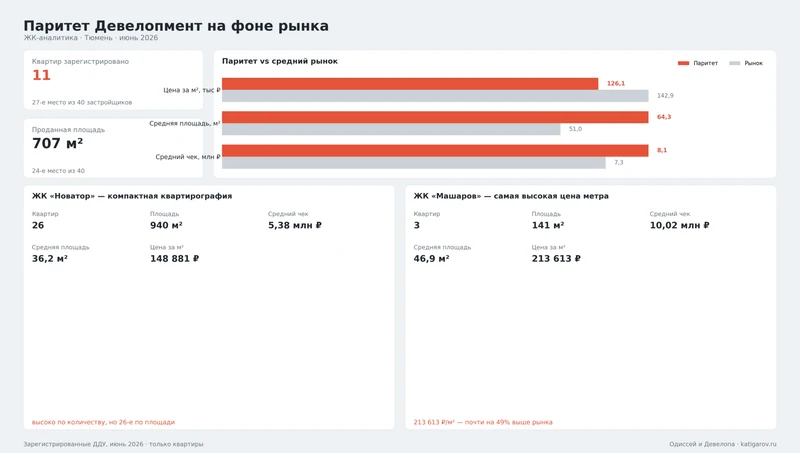Click heading 'ЖК «Машаров» — самая высокая цена метра'
The height and width of the screenshot is (453, 800).
point(511,196)
